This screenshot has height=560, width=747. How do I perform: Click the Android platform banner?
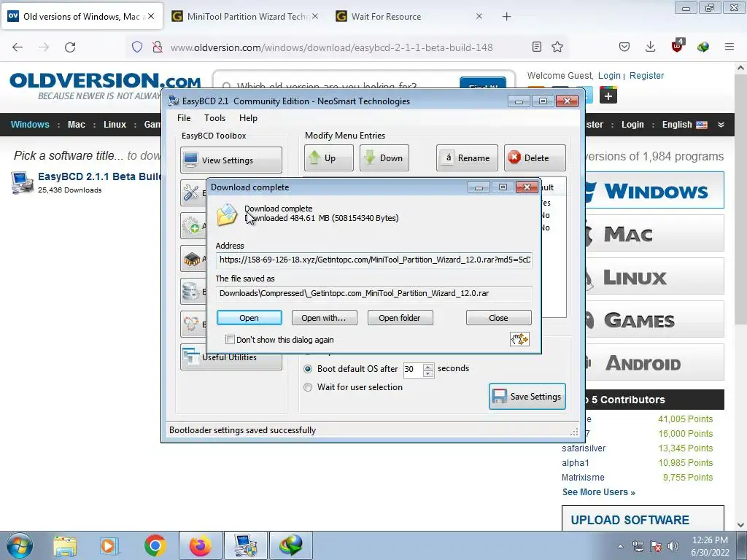(653, 363)
